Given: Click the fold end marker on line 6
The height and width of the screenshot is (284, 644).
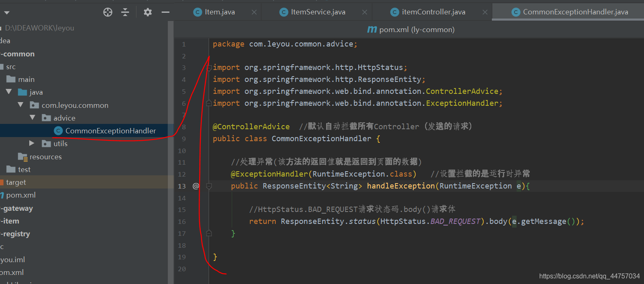Looking at the screenshot, I should tap(209, 103).
